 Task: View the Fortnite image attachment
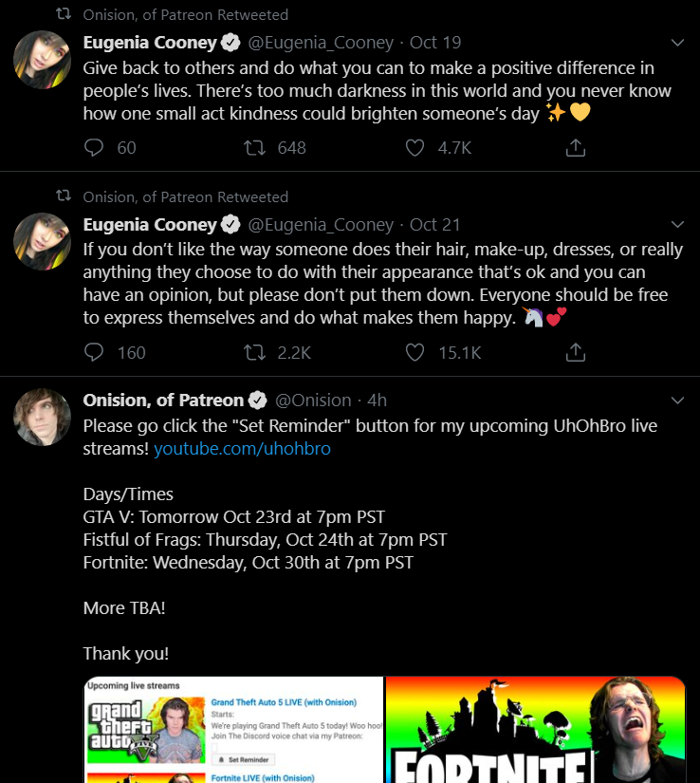point(535,730)
